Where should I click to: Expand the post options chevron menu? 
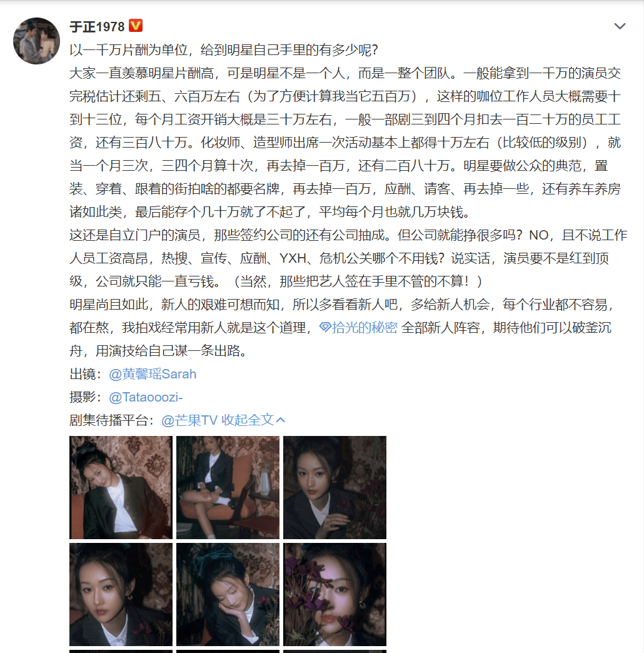click(x=620, y=26)
